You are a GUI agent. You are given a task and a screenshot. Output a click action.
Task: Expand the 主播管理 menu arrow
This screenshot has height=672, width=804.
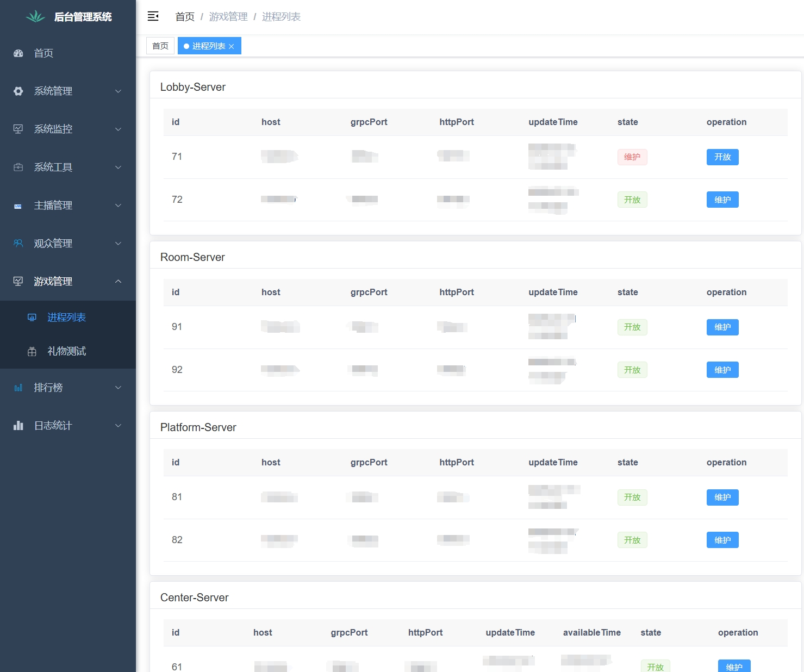click(x=118, y=206)
